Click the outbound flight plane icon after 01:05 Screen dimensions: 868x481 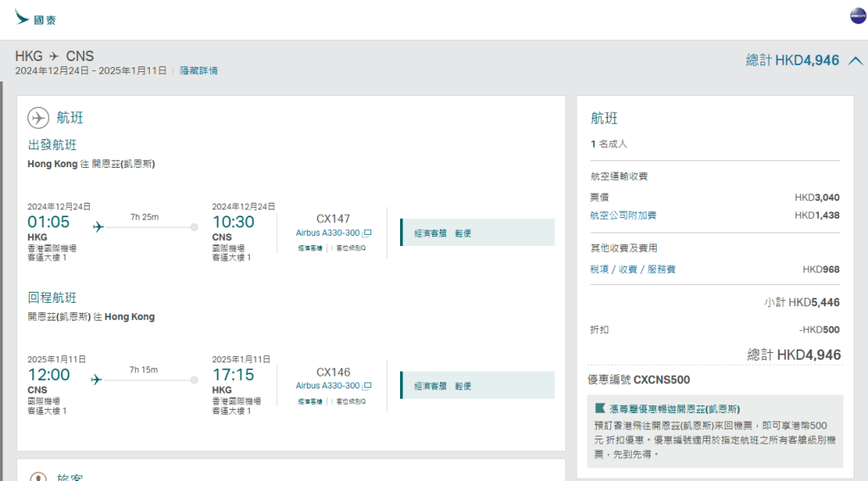[x=97, y=227]
